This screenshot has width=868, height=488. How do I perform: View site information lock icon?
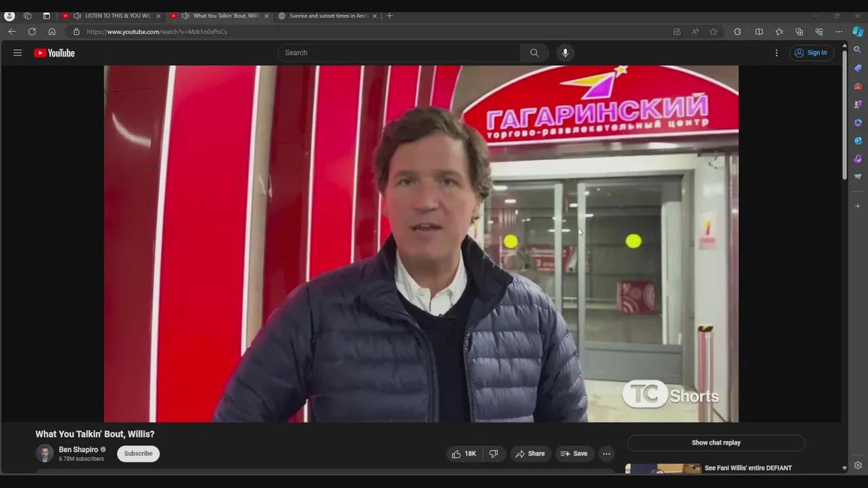pos(76,31)
